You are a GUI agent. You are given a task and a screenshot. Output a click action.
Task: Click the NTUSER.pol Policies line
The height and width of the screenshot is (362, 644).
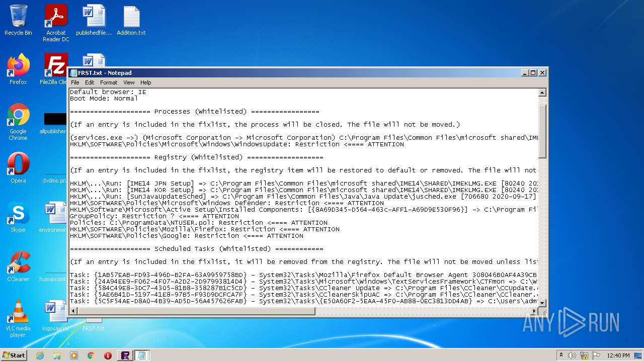tap(199, 223)
